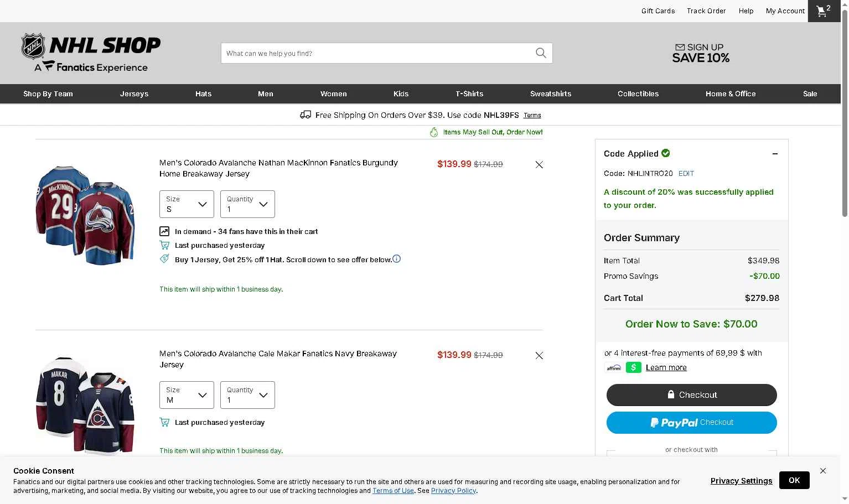Open Quantity dropdown for Makar jersey
Image resolution: width=849 pixels, height=504 pixels.
[x=247, y=395]
